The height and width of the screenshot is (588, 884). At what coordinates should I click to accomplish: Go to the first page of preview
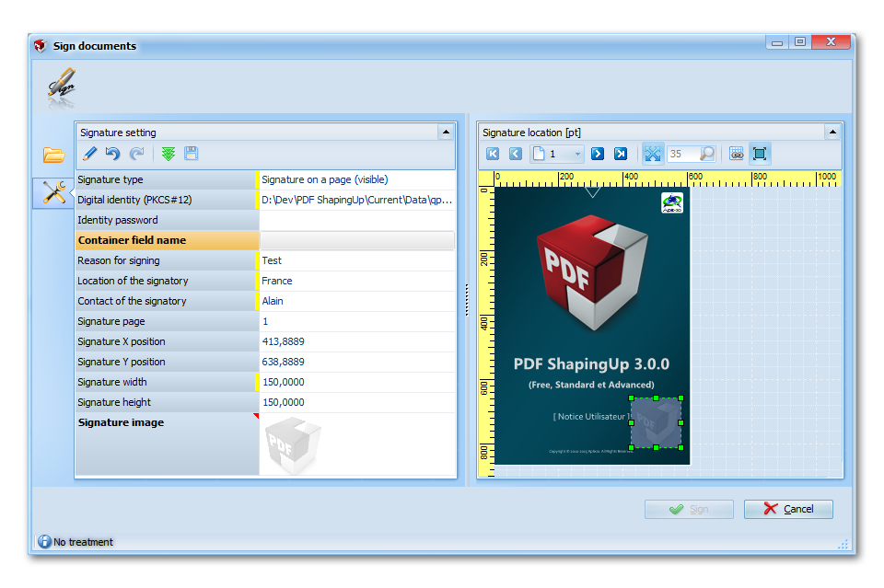[493, 154]
